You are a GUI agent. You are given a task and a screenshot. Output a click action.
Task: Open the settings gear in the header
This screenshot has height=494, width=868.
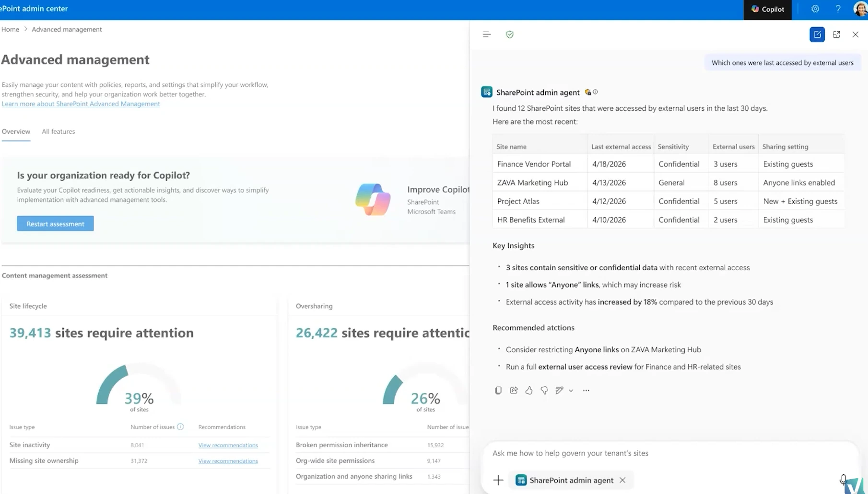point(815,9)
